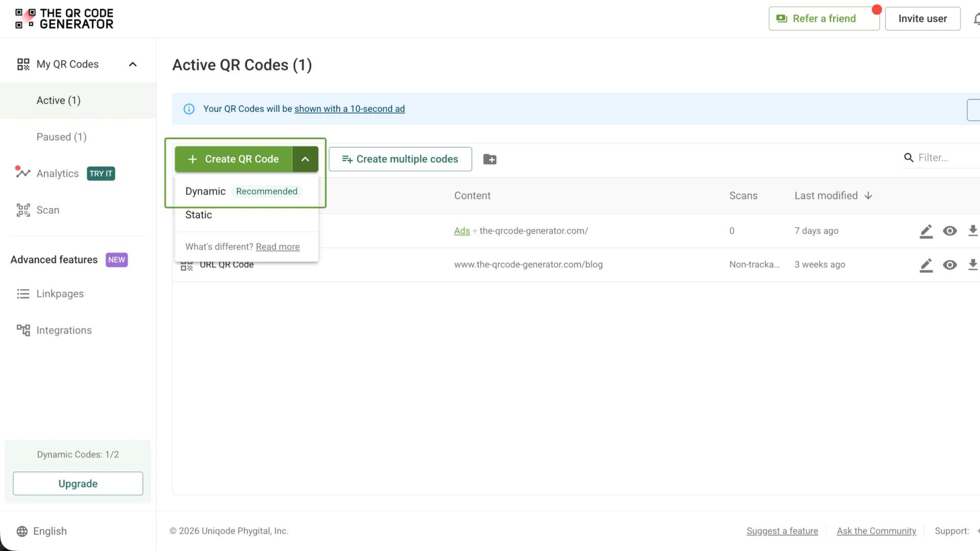
Task: Collapse the My QR Codes section chevron
Action: coord(133,64)
